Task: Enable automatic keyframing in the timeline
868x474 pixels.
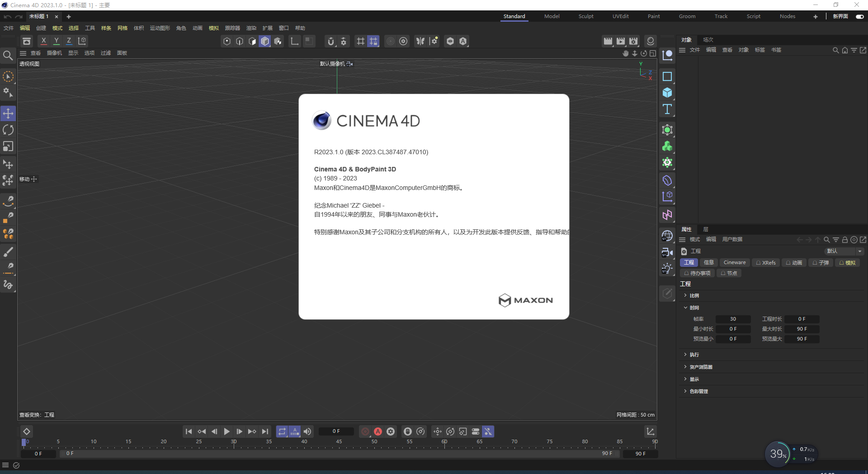Action: (x=378, y=431)
